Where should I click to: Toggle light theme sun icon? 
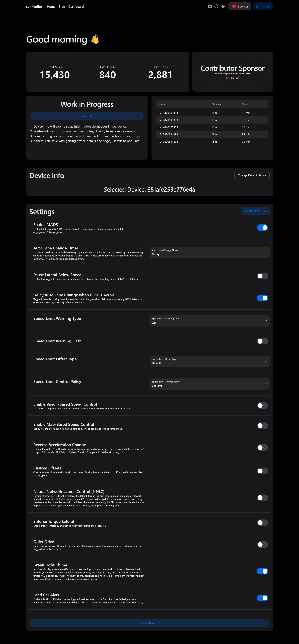(x=223, y=7)
